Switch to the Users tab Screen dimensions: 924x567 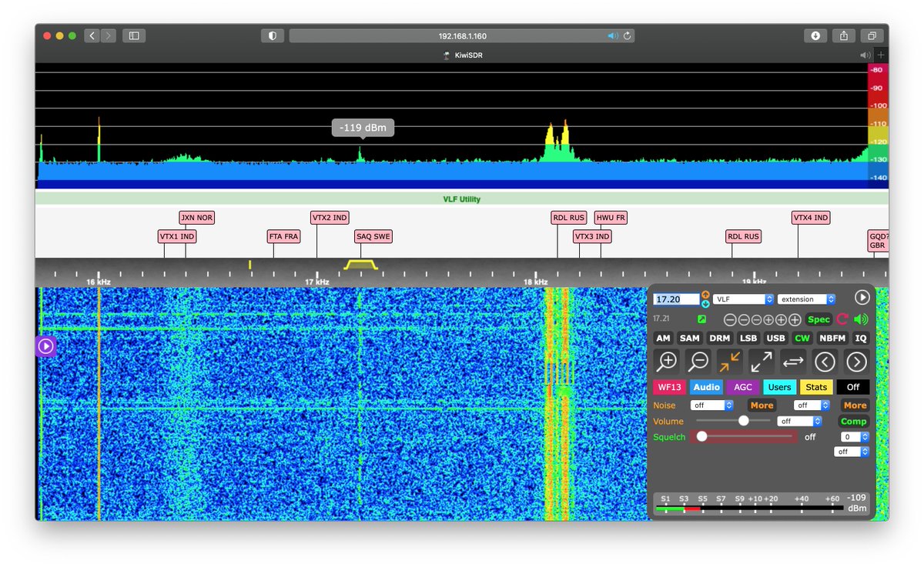click(x=779, y=387)
